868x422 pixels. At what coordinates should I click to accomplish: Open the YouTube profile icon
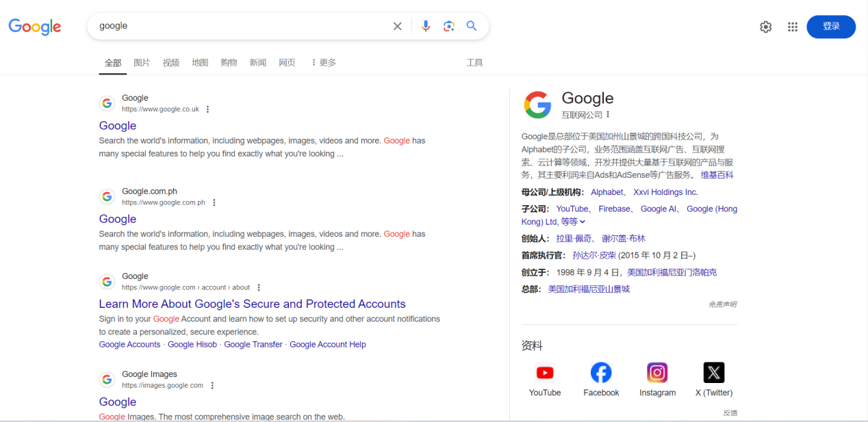[x=545, y=373]
